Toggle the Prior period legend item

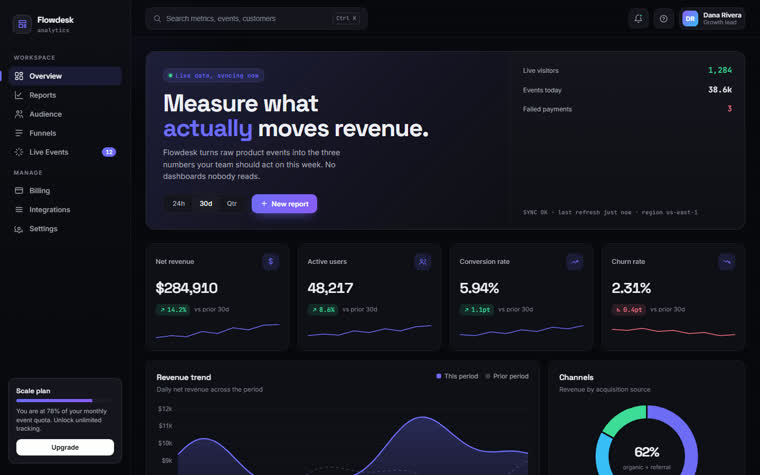point(507,376)
